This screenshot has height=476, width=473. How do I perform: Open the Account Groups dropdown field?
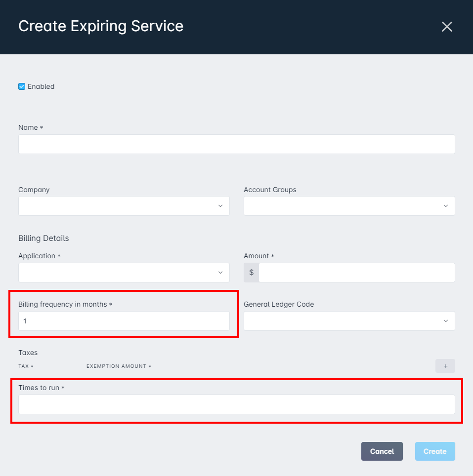[x=349, y=206]
